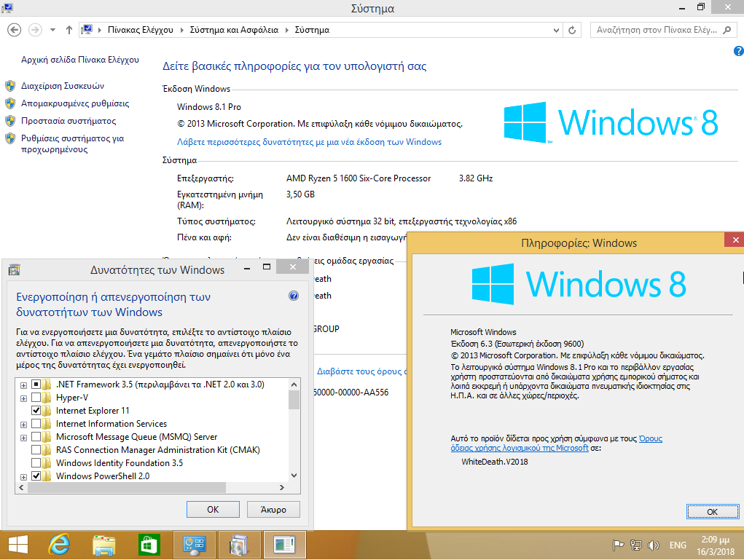Image resolution: width=744 pixels, height=560 pixels.
Task: Confirm Windows Features dialog with OK
Action: (213, 509)
